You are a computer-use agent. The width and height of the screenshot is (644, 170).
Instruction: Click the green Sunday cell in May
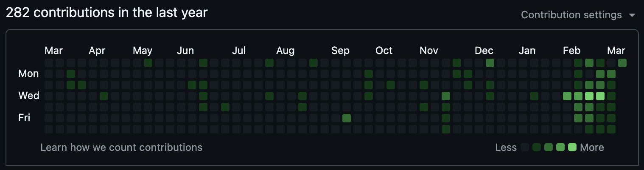pos(148,63)
